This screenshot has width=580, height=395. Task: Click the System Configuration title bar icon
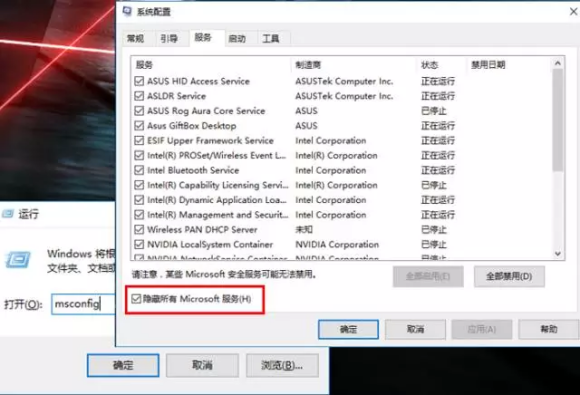(x=127, y=11)
